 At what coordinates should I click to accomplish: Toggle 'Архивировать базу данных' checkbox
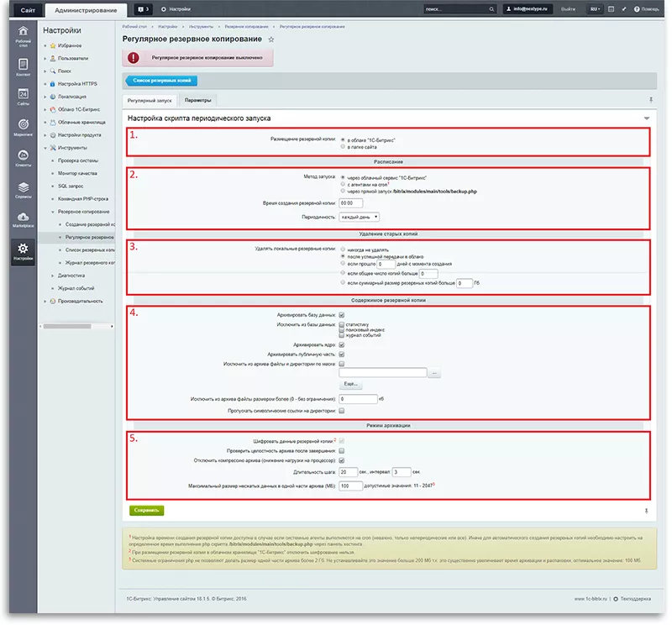(342, 315)
